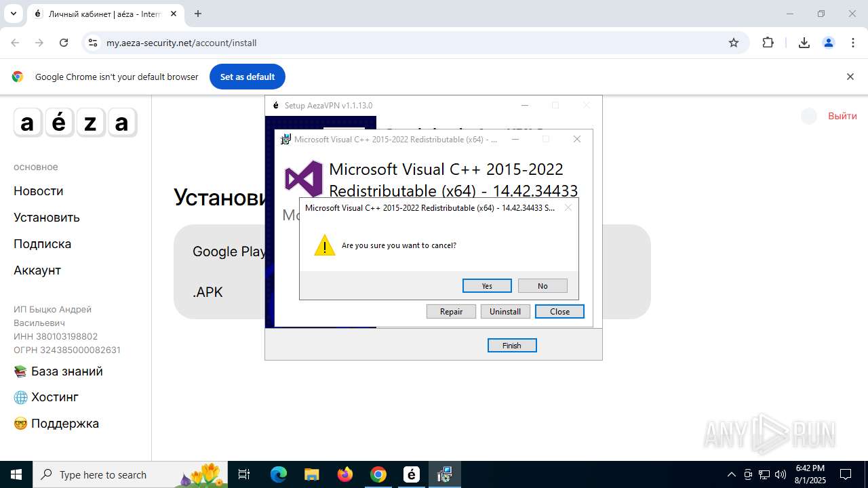
Task: Dismiss the default browser infobar
Action: pos(850,77)
